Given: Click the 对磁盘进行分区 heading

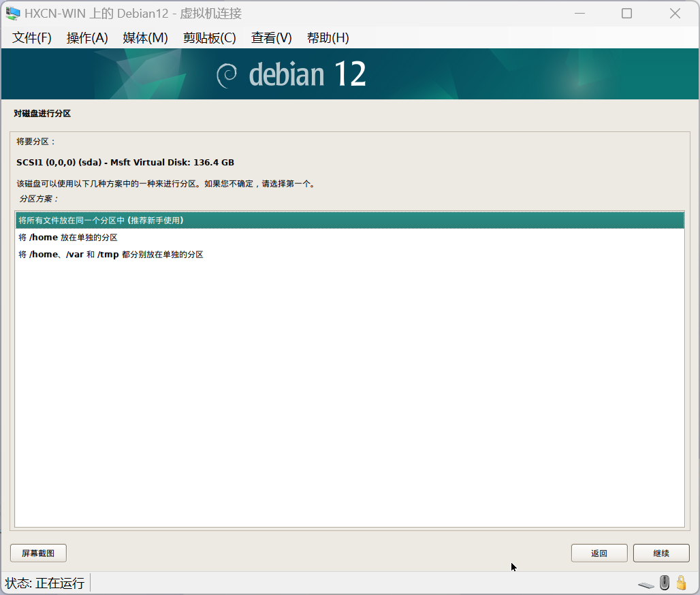Looking at the screenshot, I should (42, 114).
